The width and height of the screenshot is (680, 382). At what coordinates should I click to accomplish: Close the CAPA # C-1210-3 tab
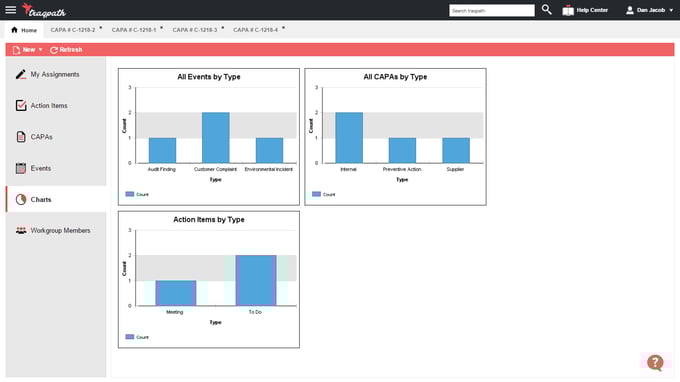tap(223, 28)
